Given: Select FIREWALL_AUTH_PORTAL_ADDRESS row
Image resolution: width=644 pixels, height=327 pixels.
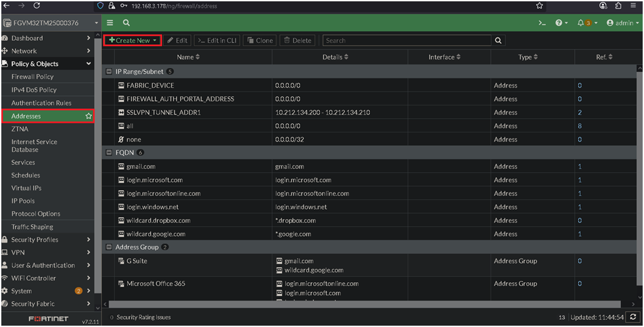Looking at the screenshot, I should pos(369,99).
